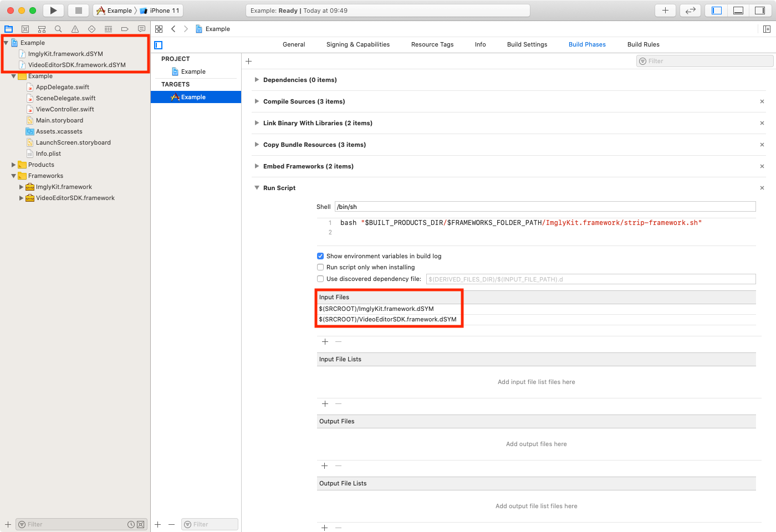Show the Debug navigator

click(x=108, y=29)
